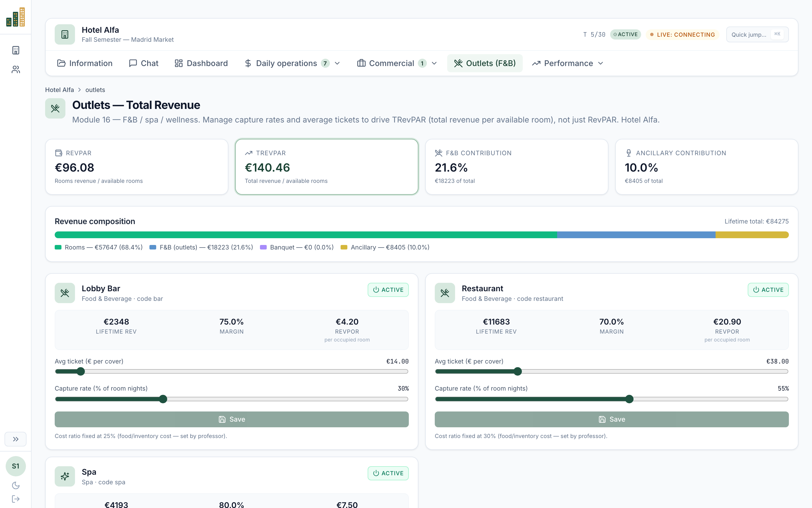Select the TRevPAR metric card
The height and width of the screenshot is (508, 812).
[x=327, y=167]
